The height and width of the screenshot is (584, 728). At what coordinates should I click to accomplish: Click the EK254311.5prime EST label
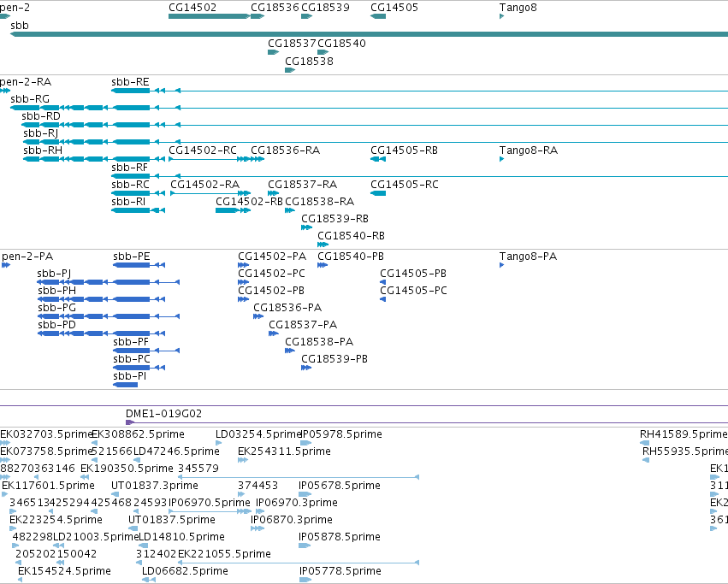click(x=284, y=451)
